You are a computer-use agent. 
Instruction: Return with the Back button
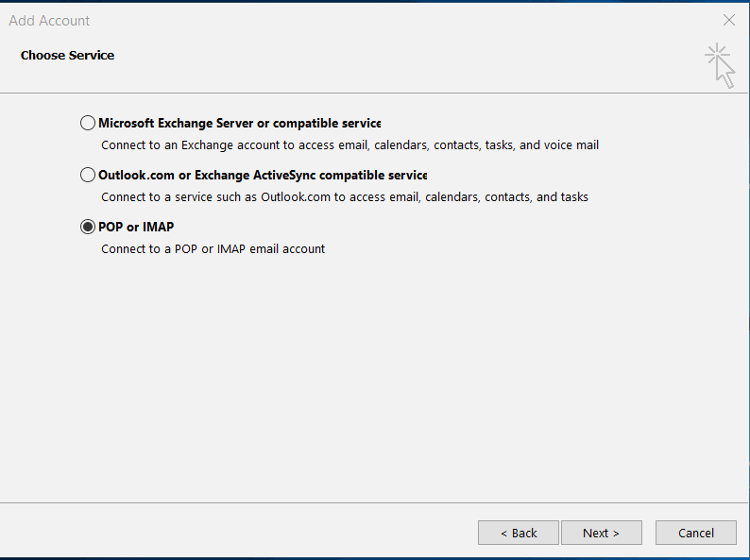519,533
